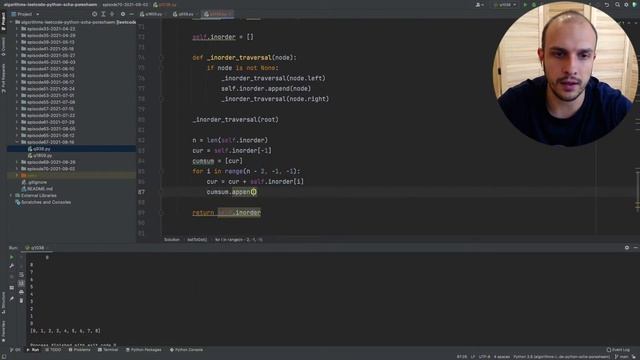
Task: Click the Project vertical side tab
Action: click(x=3, y=21)
